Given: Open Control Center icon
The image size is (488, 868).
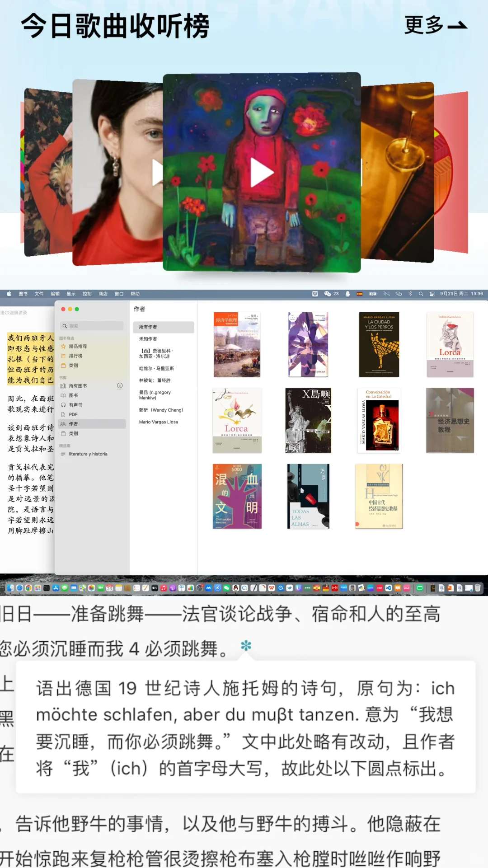Looking at the screenshot, I should (432, 294).
